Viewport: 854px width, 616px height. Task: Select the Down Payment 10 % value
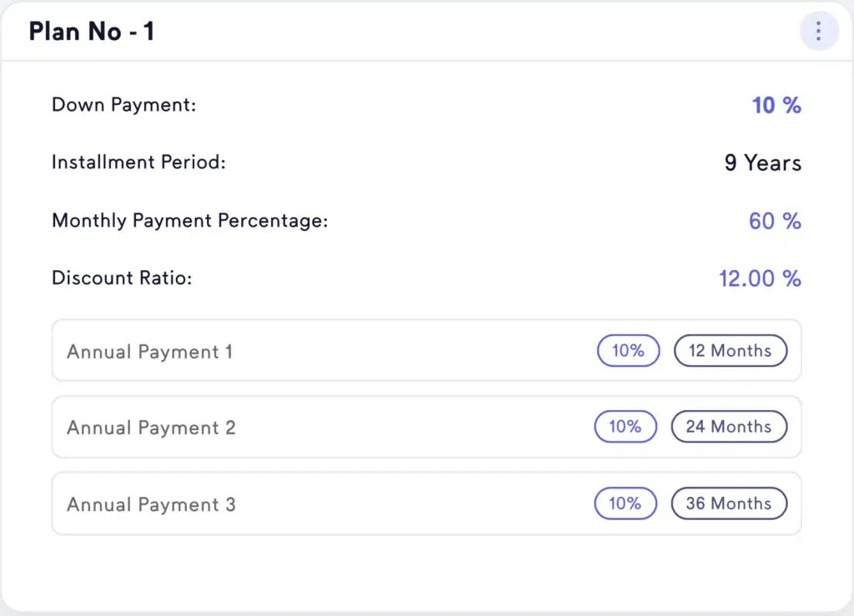(776, 105)
